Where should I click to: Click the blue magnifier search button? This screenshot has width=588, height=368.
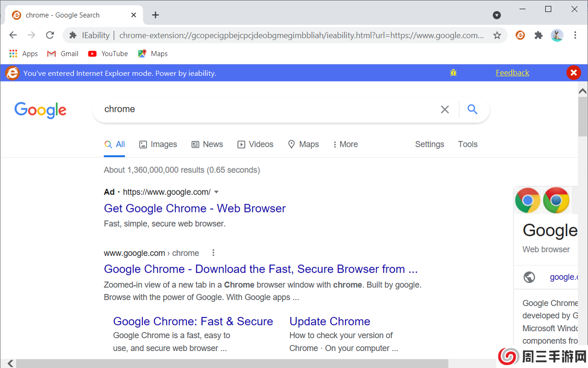coord(472,109)
